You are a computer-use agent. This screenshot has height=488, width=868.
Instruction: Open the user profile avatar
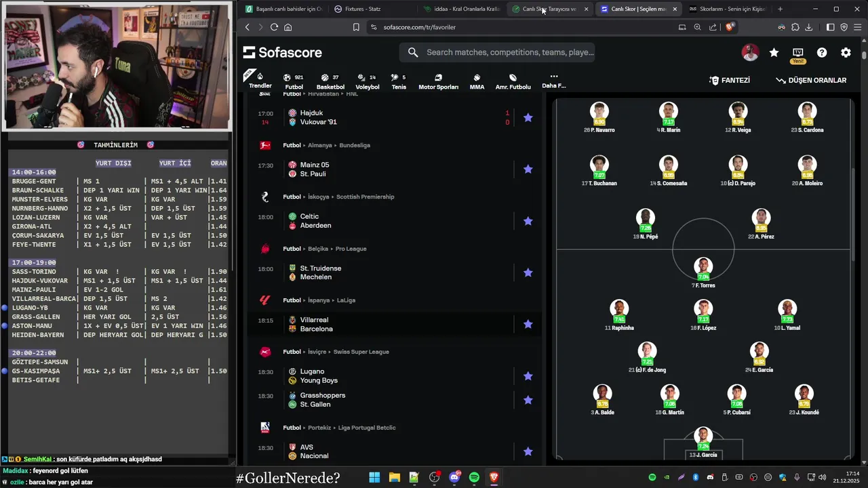coord(750,52)
